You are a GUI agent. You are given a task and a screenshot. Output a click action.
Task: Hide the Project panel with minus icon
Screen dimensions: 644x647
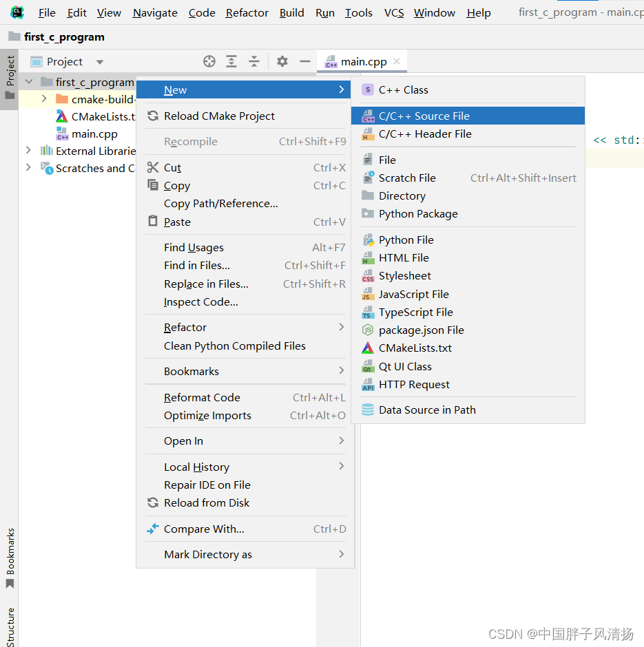304,61
